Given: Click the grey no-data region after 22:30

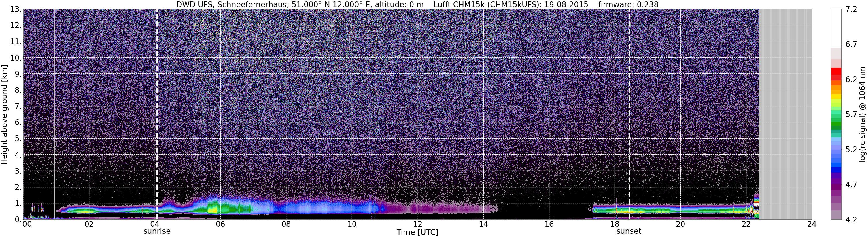Looking at the screenshot, I should (785, 115).
